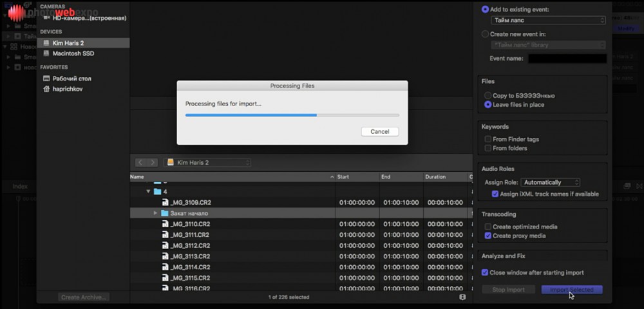Click the Event name input field
Screen dimensions: 644x309
point(567,59)
